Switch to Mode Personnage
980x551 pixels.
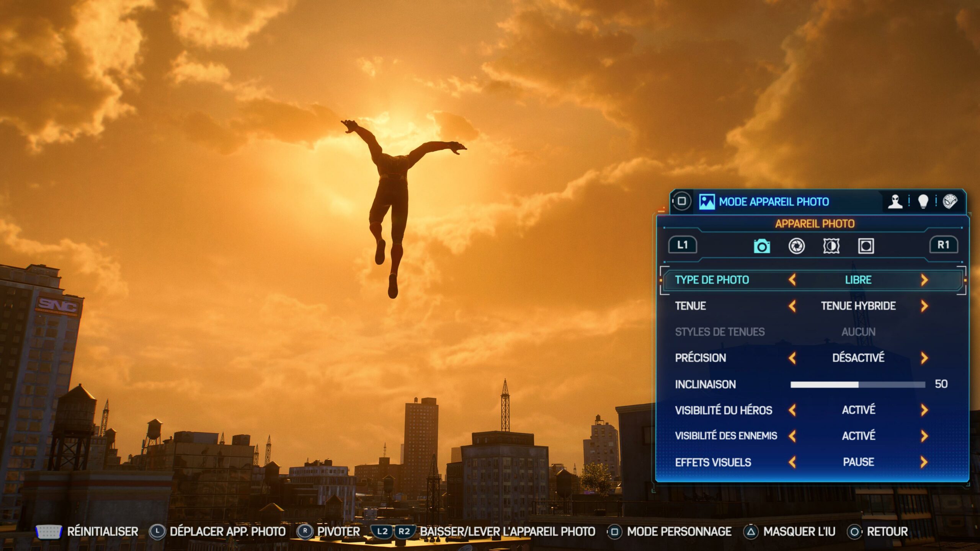click(679, 531)
